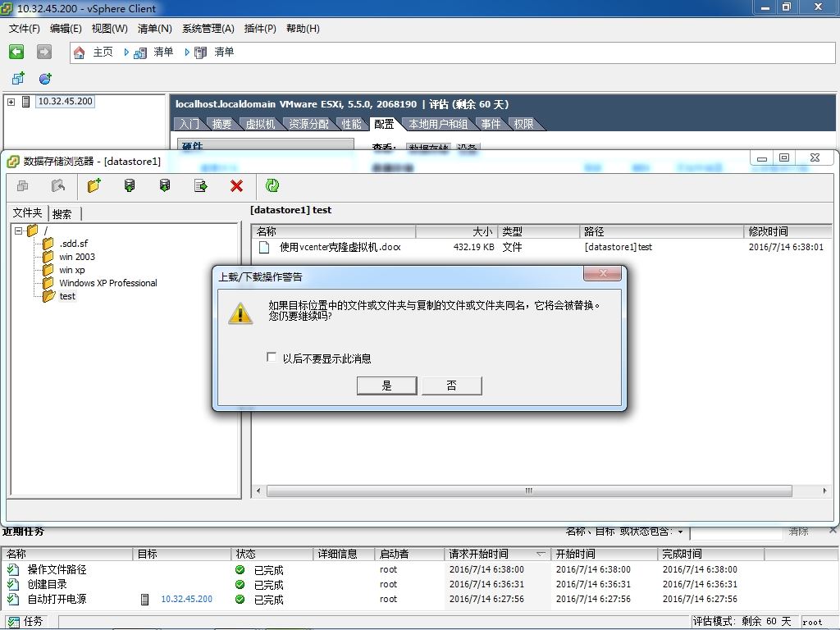
Task: Click the test folder icon in tree
Action: coord(48,295)
